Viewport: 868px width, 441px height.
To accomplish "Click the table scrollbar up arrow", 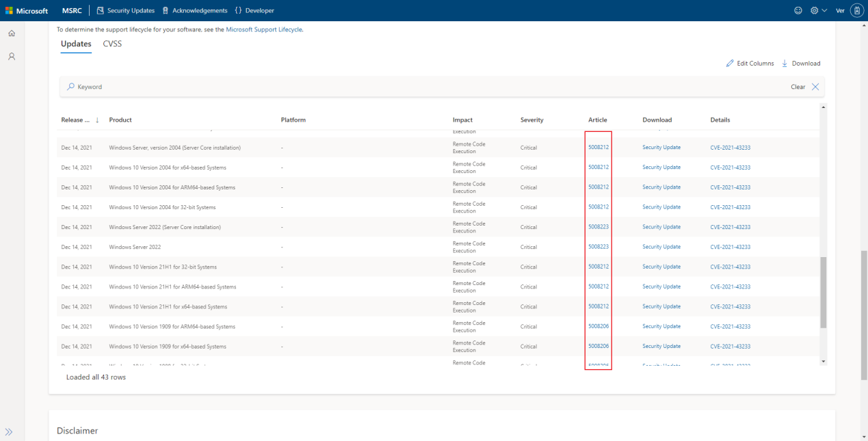I will pyautogui.click(x=824, y=107).
